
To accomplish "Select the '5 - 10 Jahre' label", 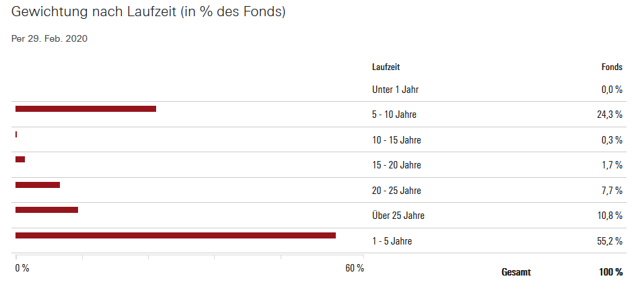I will tap(394, 115).
